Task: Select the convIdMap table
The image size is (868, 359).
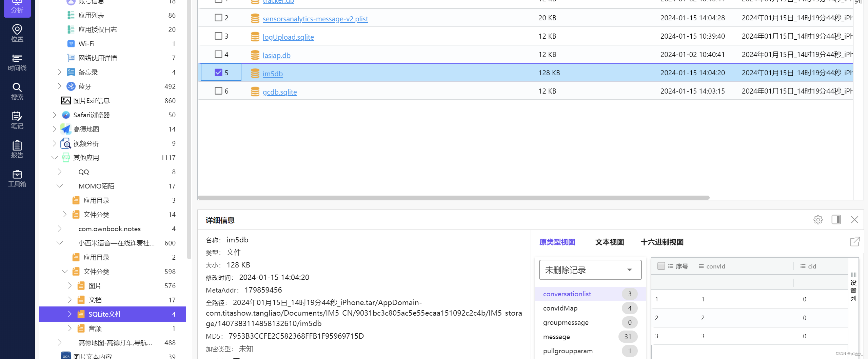Action: coord(590,308)
